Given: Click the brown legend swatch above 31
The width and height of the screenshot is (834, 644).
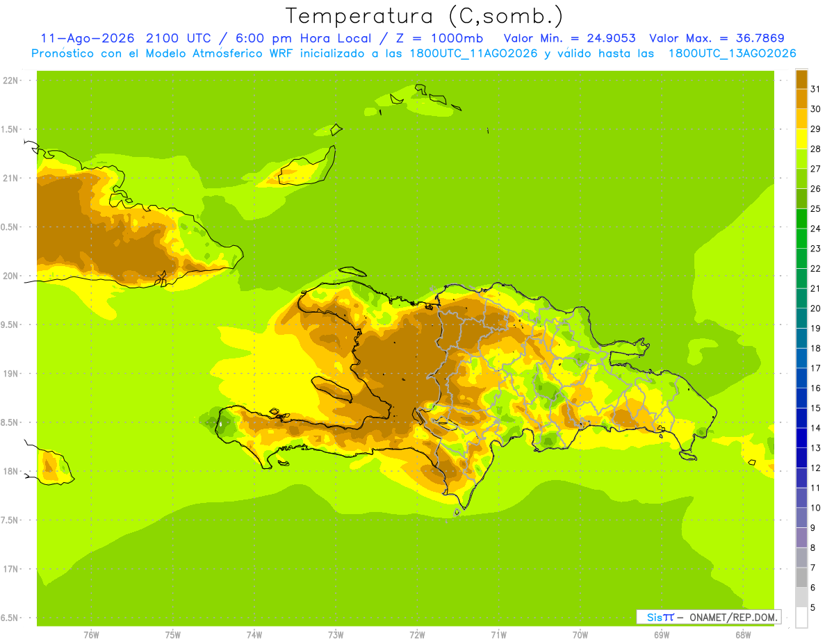Looking at the screenshot, I should tap(801, 79).
